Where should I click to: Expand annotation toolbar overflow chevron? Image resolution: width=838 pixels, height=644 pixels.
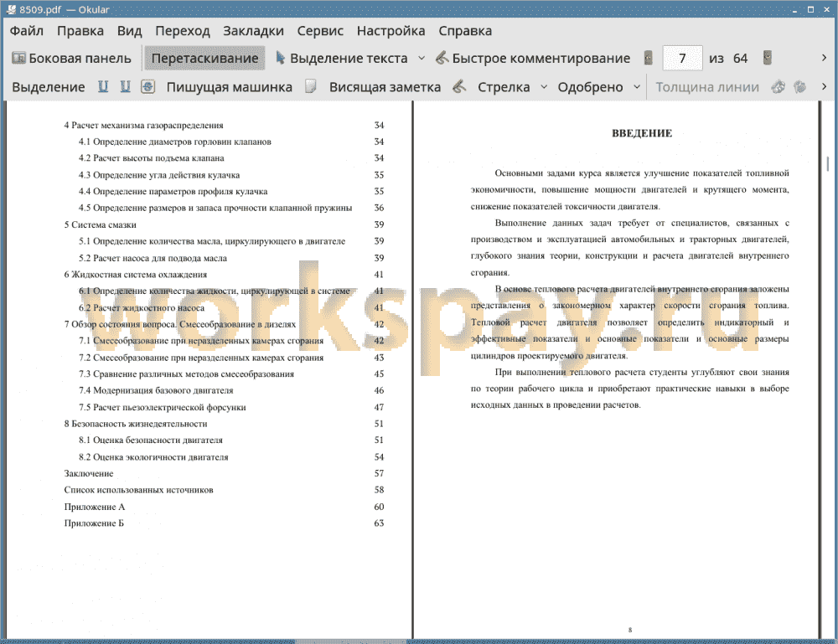pos(824,86)
